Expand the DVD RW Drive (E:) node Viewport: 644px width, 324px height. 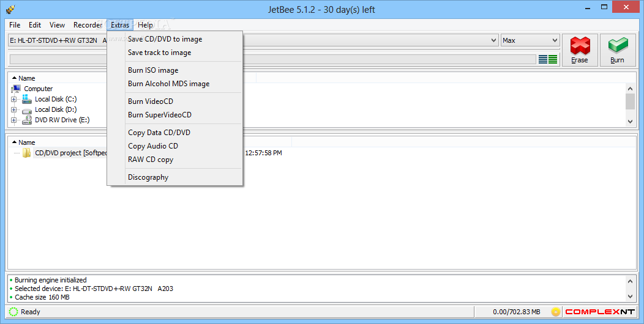13,120
